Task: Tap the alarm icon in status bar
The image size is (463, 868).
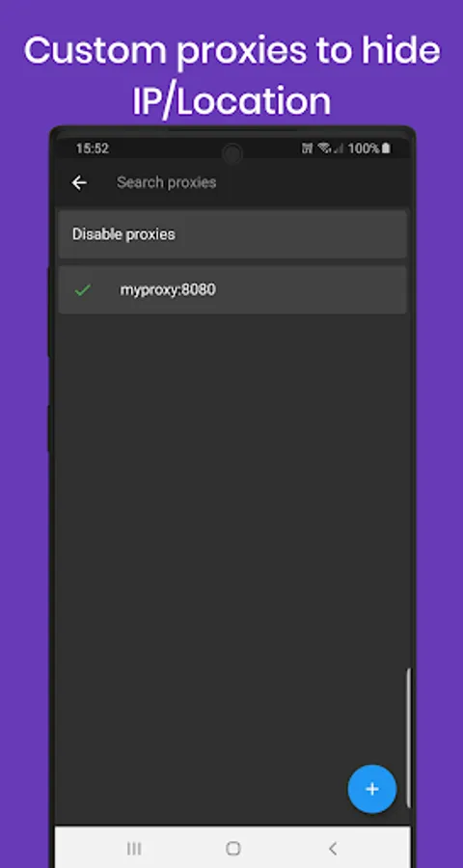Action: pos(307,149)
